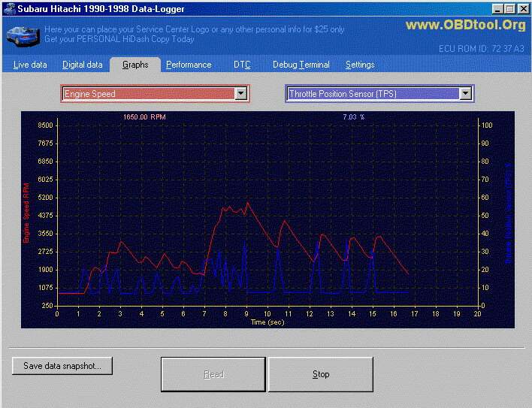Click the Engine Speed RPM vertical axis title
Image resolution: width=532 pixels, height=408 pixels.
pyautogui.click(x=26, y=213)
